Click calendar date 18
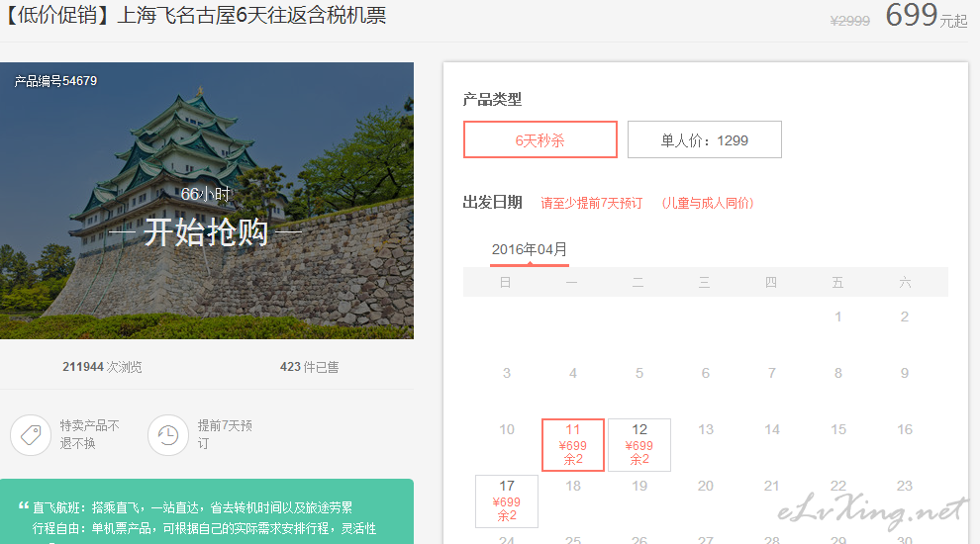Screen dimensions: 980x544 tap(573, 486)
